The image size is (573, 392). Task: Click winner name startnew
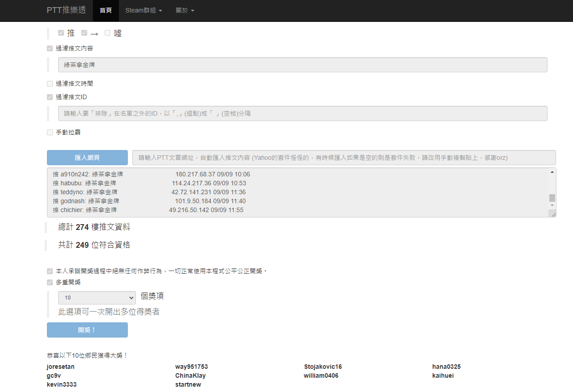point(188,384)
